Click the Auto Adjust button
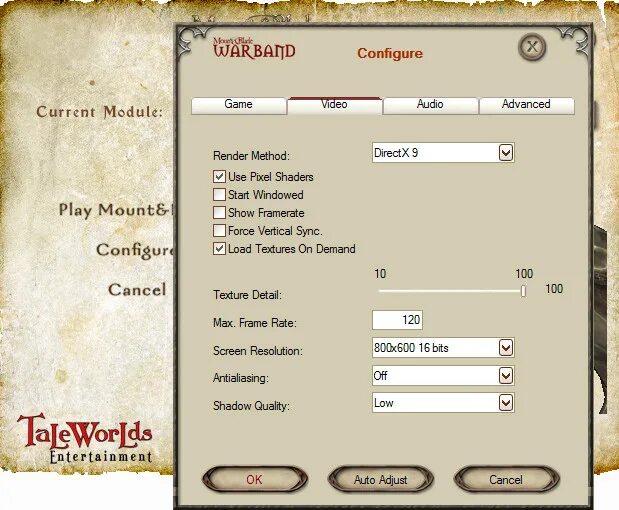 point(381,480)
